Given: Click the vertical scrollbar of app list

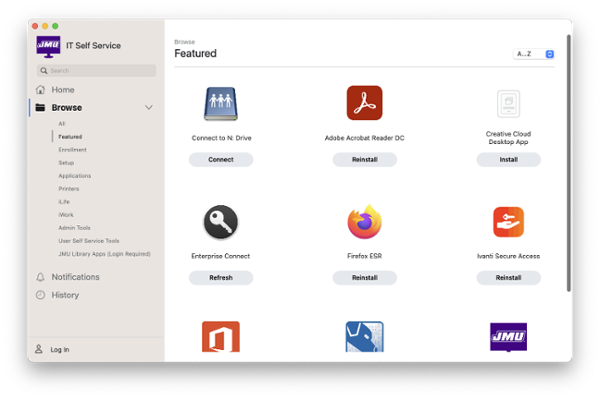Looking at the screenshot, I should (569, 163).
